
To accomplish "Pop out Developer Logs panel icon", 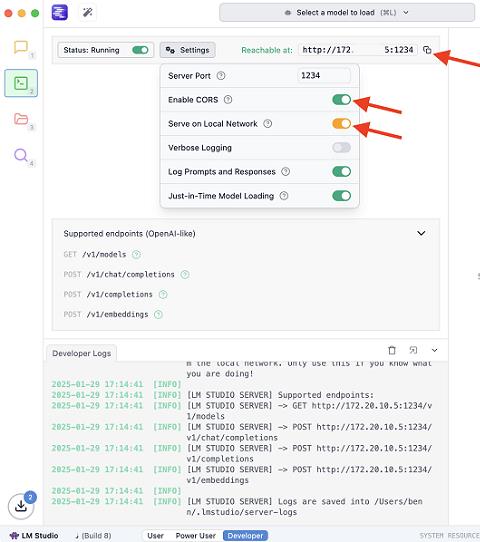I will click(x=413, y=350).
